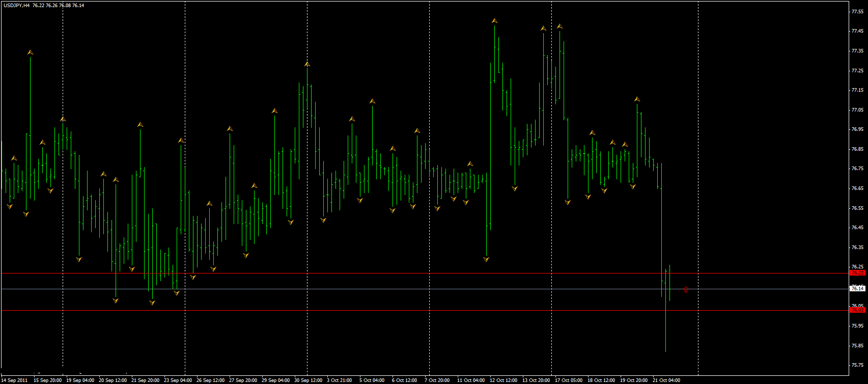This screenshot has height=384, width=868.
Task: Click the 7 Oct 20:00 time label
Action: tap(437, 380)
